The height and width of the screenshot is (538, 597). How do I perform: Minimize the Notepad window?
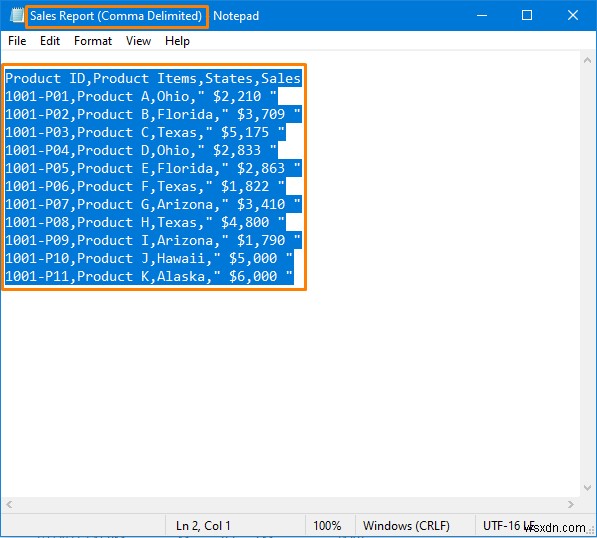[482, 15]
